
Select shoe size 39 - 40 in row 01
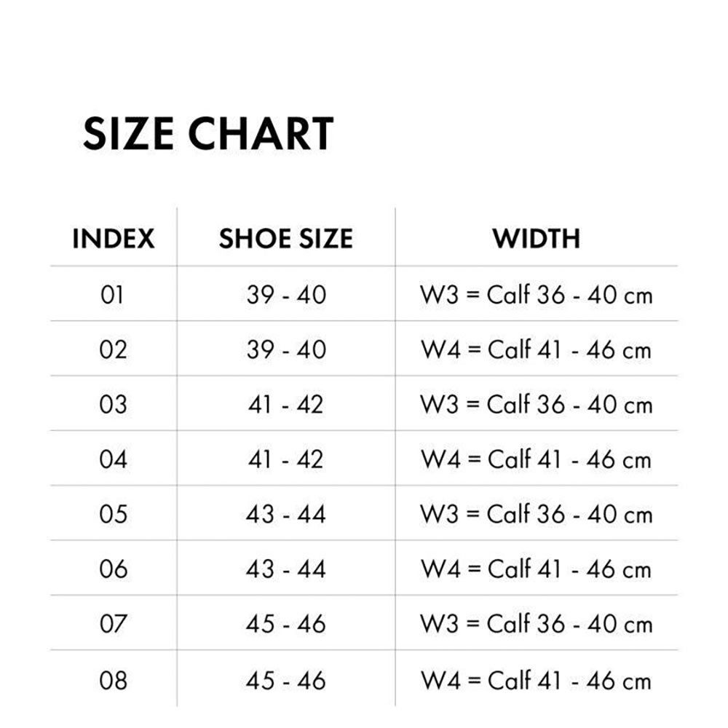286,294
